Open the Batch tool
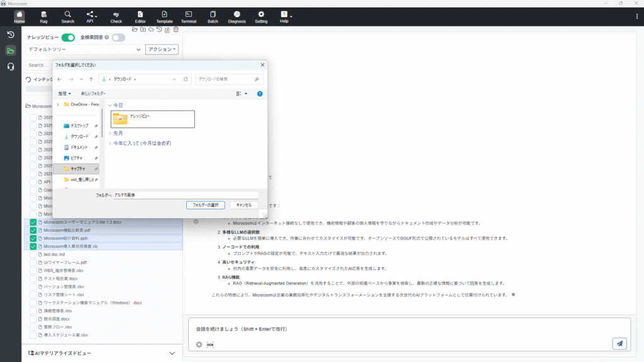644x362 pixels. [213, 16]
